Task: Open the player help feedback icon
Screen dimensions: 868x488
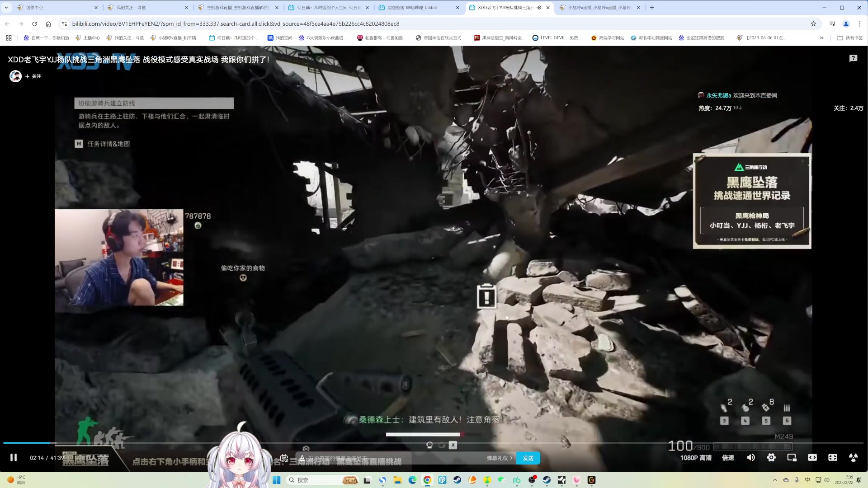Action: coord(853,58)
